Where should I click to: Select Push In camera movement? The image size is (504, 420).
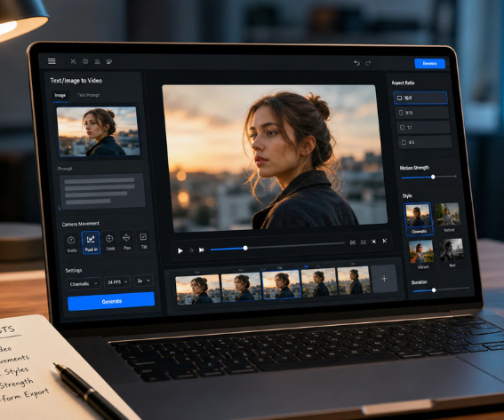click(x=91, y=243)
